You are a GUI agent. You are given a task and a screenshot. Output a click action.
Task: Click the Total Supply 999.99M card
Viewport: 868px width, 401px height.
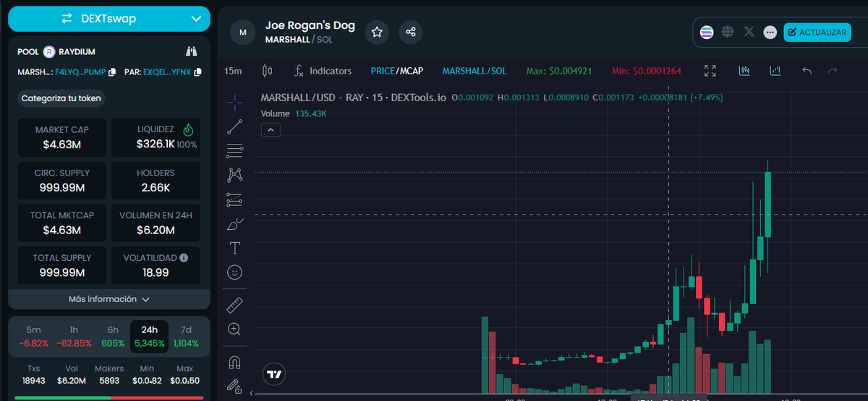pos(62,265)
